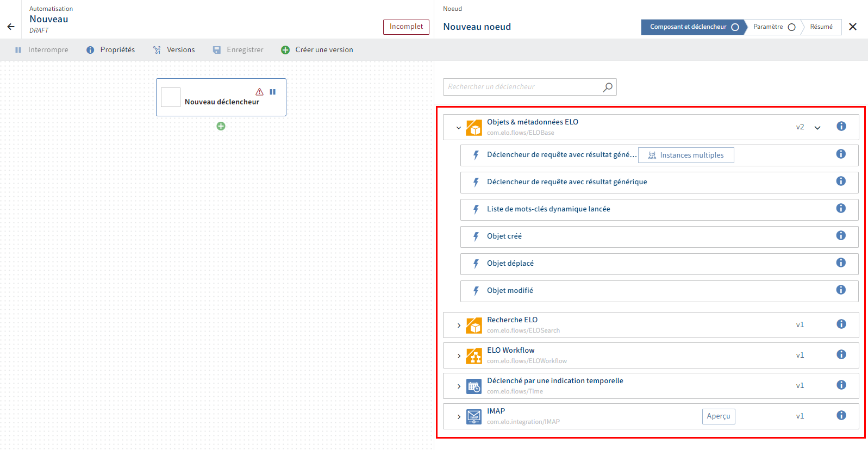Switch to the Paramètre step
The image size is (868, 450).
[x=774, y=27]
